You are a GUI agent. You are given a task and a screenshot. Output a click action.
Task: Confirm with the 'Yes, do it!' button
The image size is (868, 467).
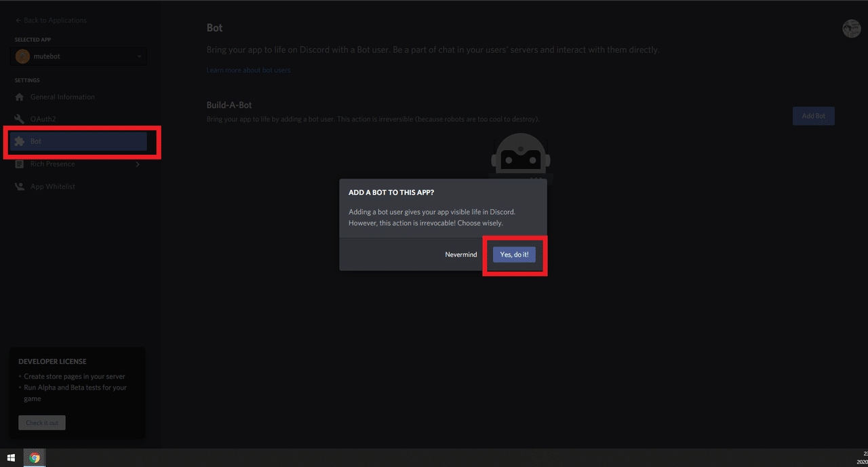pos(515,255)
